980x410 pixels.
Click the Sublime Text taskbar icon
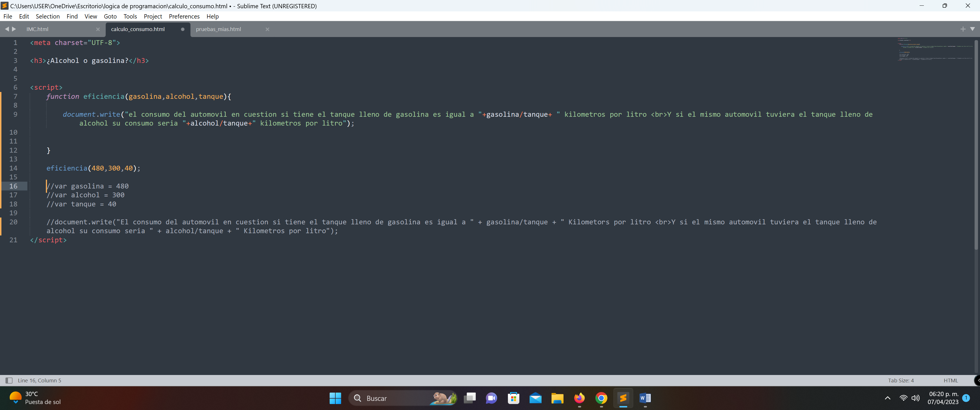coord(623,398)
